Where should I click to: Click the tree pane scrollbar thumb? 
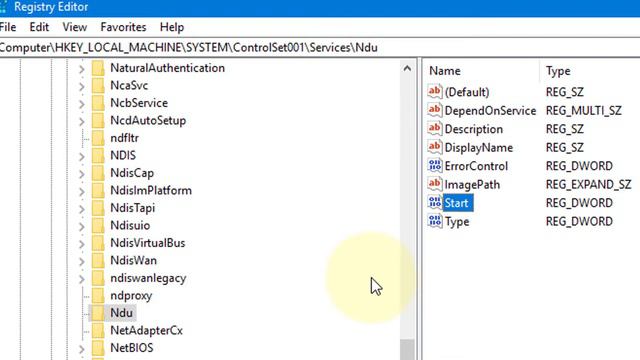click(x=407, y=349)
